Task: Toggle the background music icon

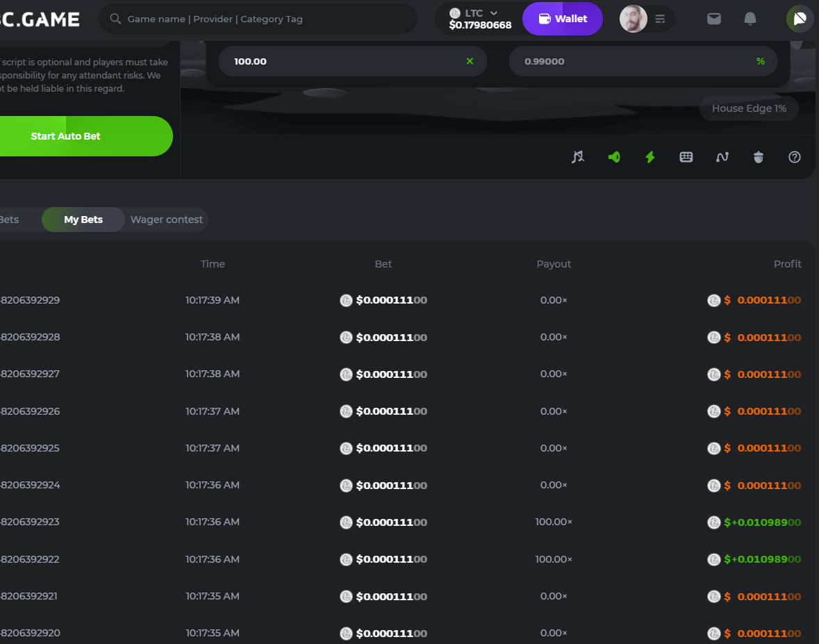Action: [x=578, y=157]
